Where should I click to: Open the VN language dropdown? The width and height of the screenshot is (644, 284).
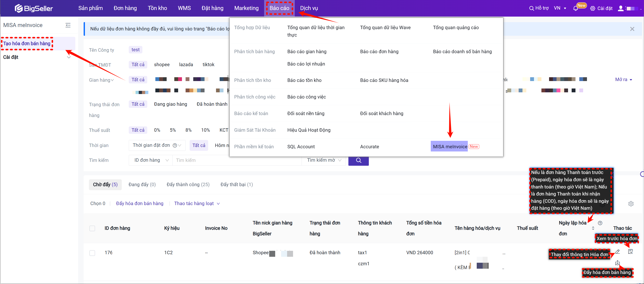[560, 8]
